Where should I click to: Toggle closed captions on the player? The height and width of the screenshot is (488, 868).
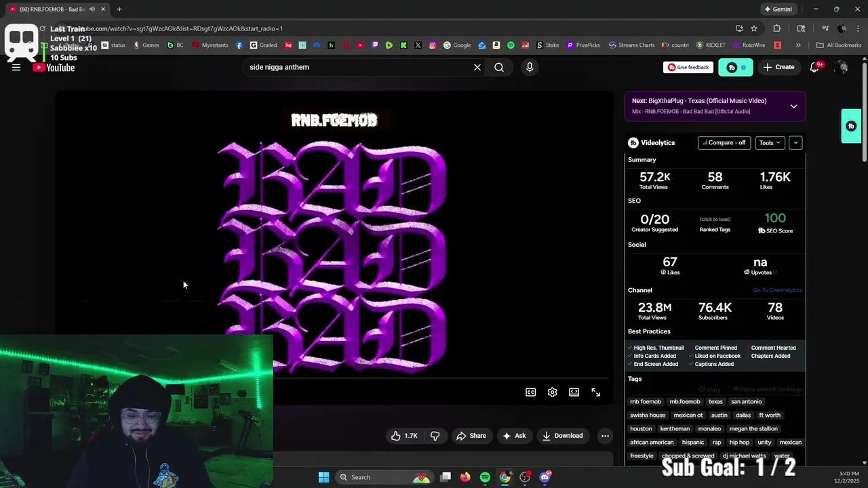click(x=531, y=392)
